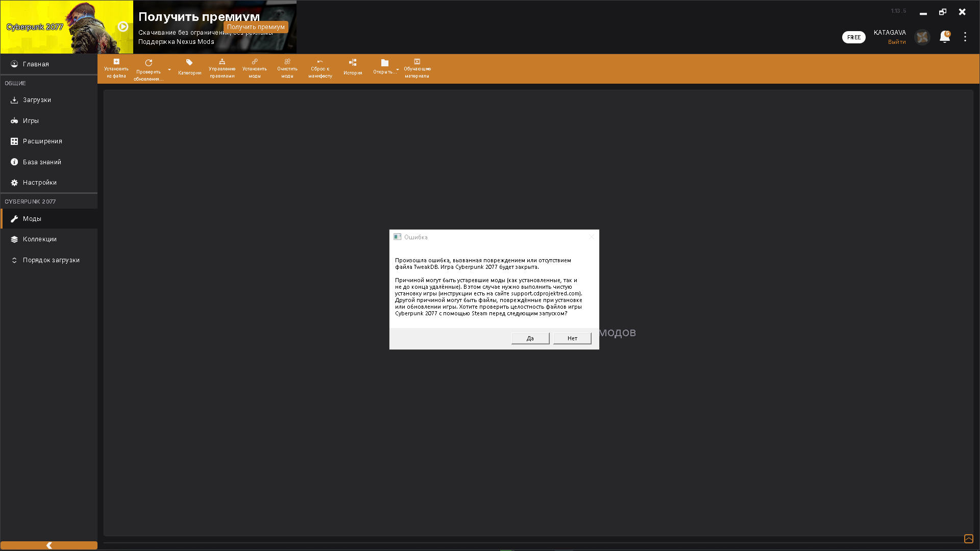This screenshot has width=980, height=551.
Task: Open the three-dot more options menu
Action: point(965,37)
